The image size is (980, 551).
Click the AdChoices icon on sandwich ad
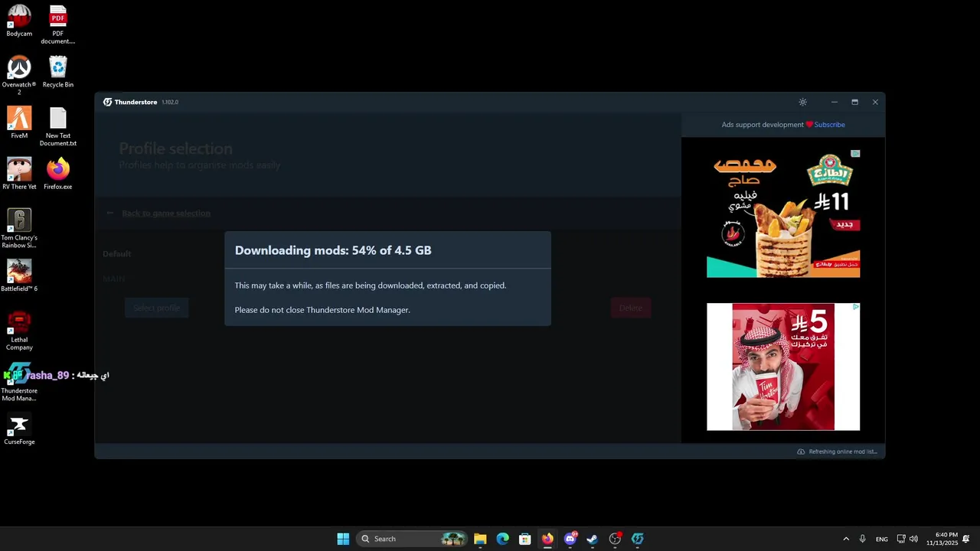(855, 154)
